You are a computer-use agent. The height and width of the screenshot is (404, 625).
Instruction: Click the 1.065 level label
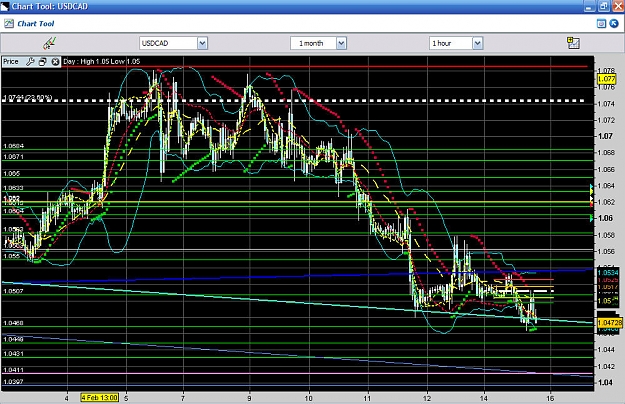12,173
